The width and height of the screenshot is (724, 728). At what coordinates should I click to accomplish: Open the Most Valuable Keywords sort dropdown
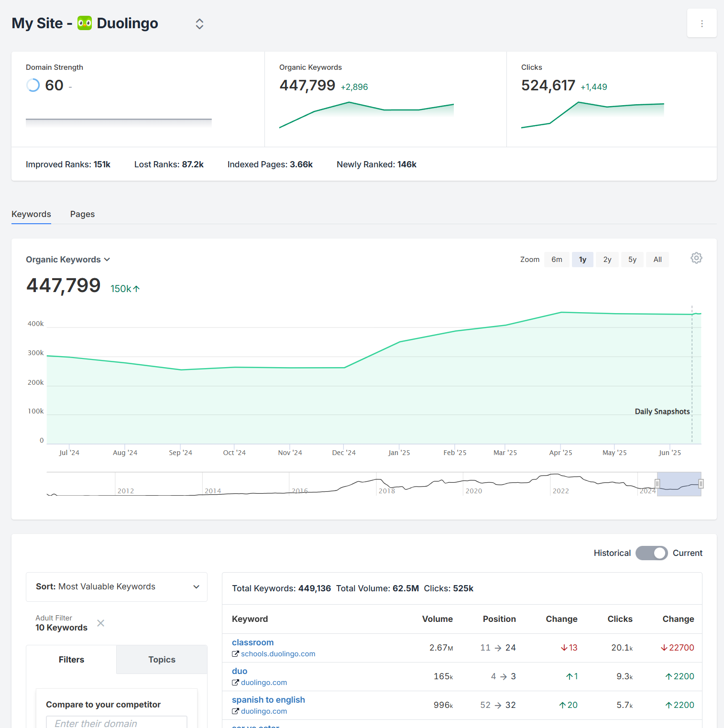tap(116, 587)
